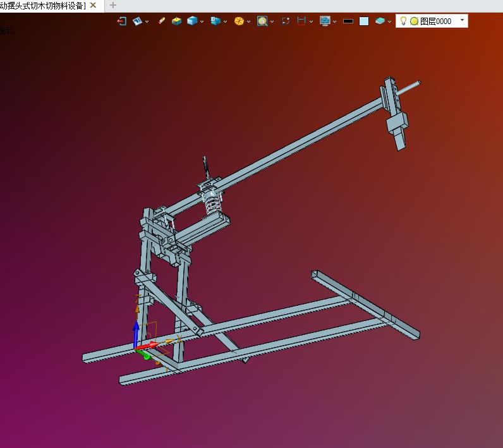This screenshot has width=503, height=448.
Task: Select the 切木切物料设备 document tab
Action: click(52, 6)
